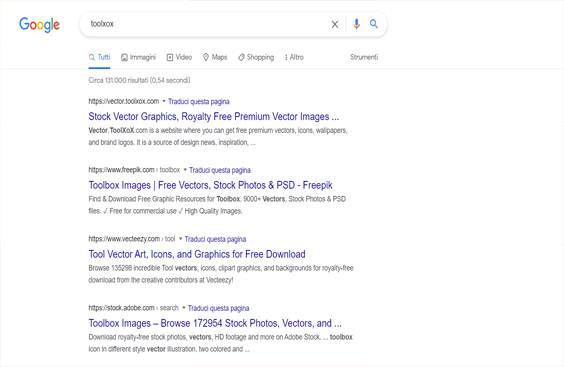The image size is (564, 367).
Task: Click Traduci questa pagina for vector.toolxox.com
Action: [x=199, y=101]
